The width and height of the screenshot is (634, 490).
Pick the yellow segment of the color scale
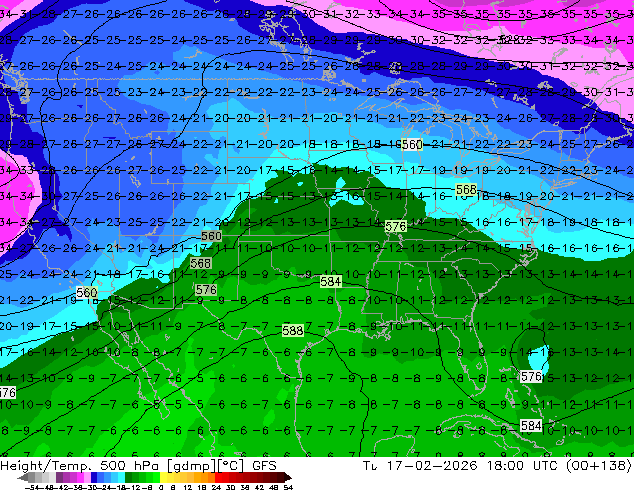pyautogui.click(x=163, y=477)
